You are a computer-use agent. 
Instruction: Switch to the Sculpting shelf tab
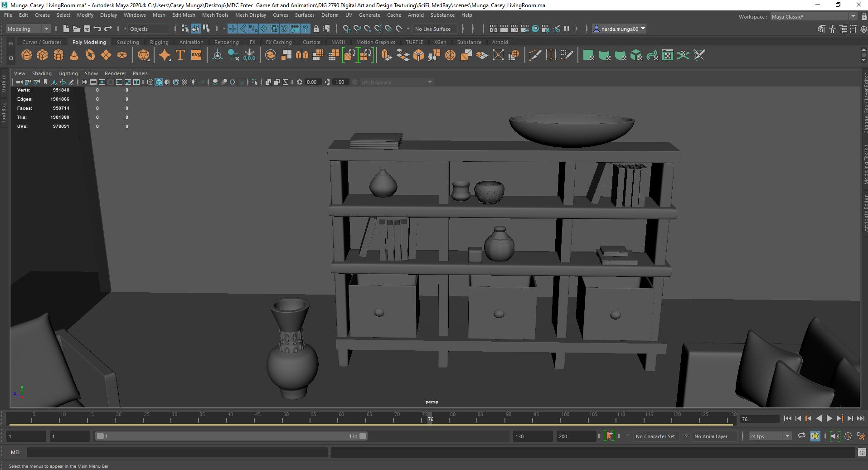[x=128, y=42]
